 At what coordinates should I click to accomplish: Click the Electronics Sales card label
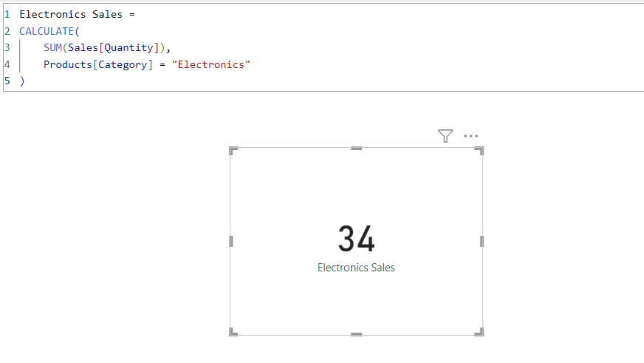356,268
